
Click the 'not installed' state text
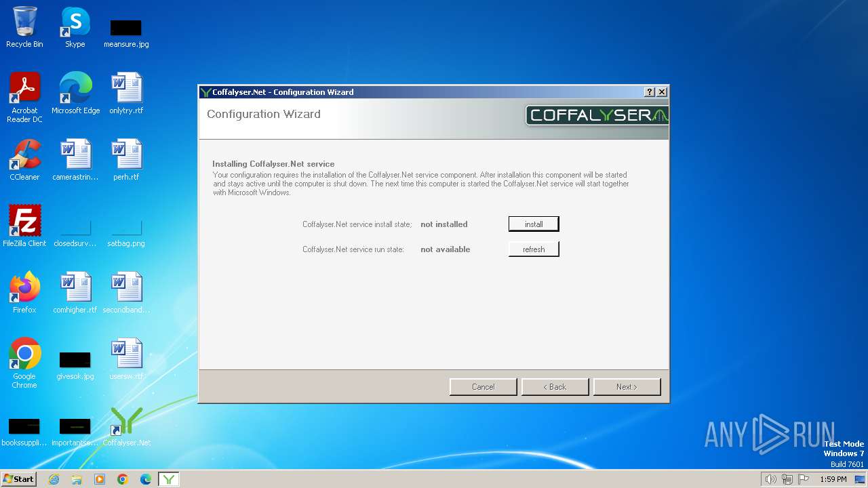click(x=444, y=224)
